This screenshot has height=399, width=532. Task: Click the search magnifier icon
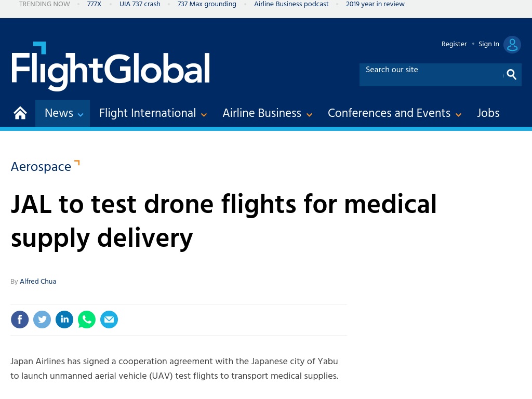(511, 75)
